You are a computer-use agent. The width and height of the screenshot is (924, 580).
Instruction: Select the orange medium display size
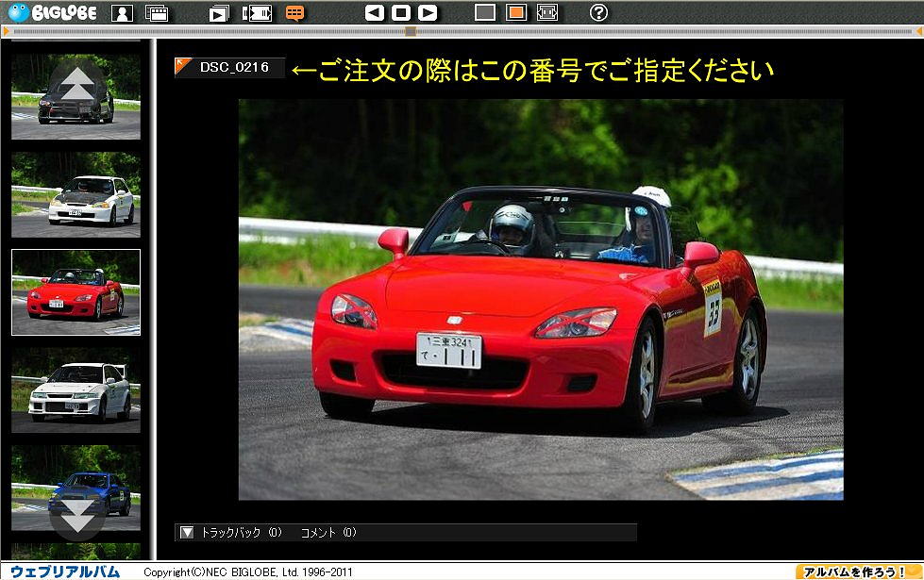click(515, 13)
